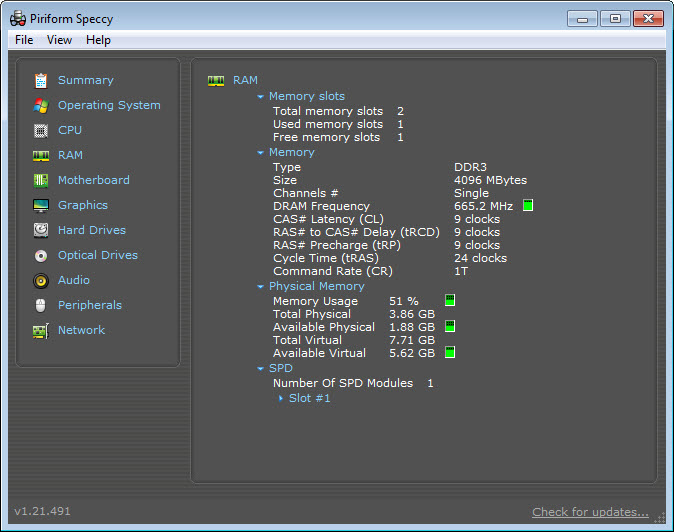Open the View menu
This screenshot has width=674, height=532.
pyautogui.click(x=59, y=40)
